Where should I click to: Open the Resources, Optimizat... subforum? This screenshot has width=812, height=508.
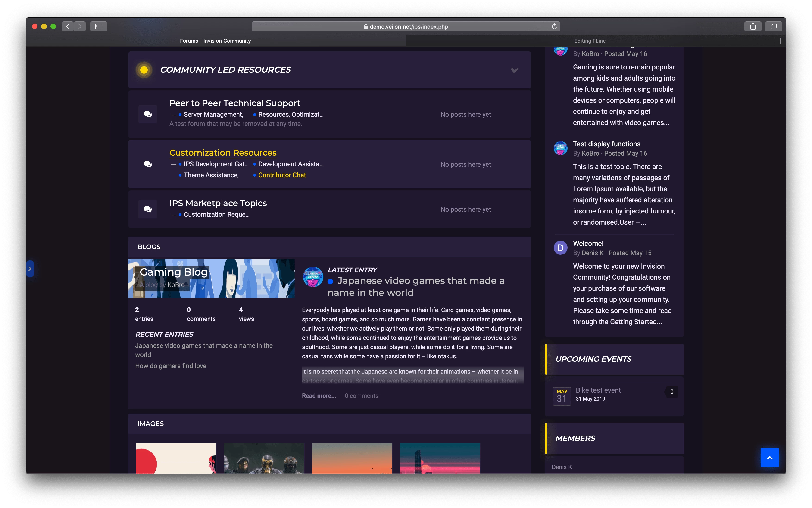[x=291, y=114]
